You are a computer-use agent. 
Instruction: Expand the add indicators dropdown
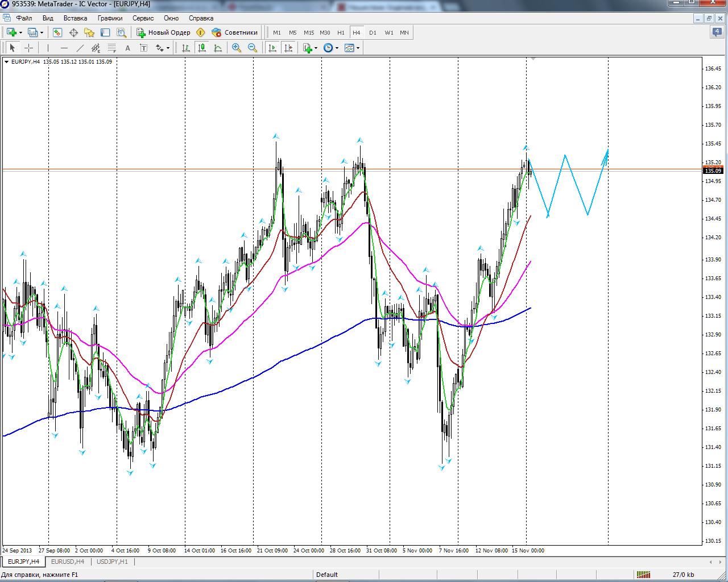[x=316, y=48]
